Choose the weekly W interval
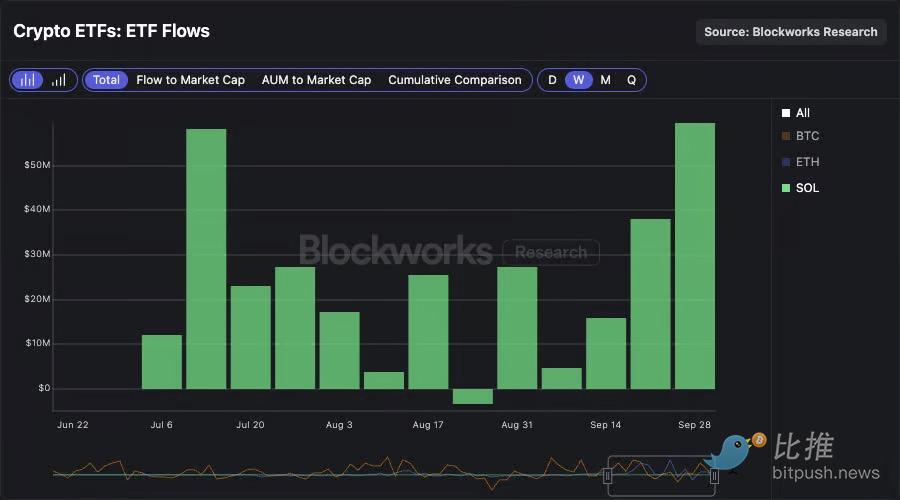The height and width of the screenshot is (500, 900). pos(578,80)
